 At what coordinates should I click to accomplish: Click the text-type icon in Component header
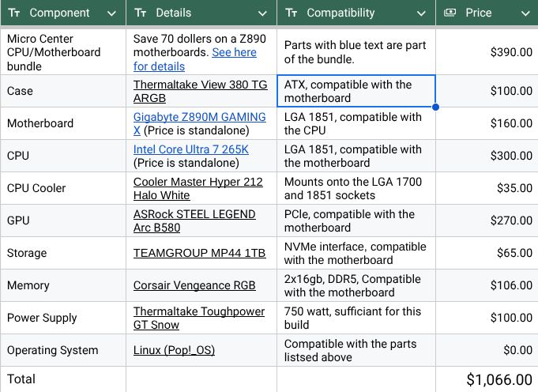pyautogui.click(x=14, y=13)
